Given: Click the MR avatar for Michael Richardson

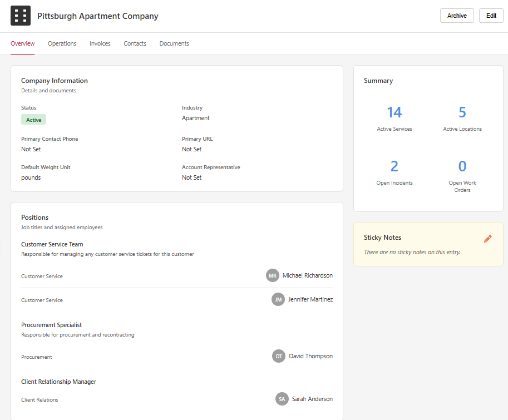Looking at the screenshot, I should click(x=273, y=275).
